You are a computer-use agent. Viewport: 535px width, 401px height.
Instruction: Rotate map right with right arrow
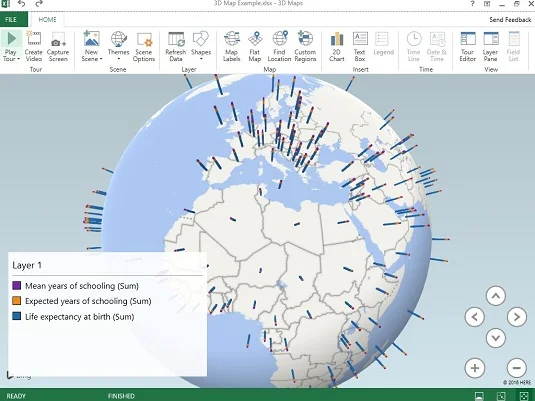pyautogui.click(x=517, y=317)
